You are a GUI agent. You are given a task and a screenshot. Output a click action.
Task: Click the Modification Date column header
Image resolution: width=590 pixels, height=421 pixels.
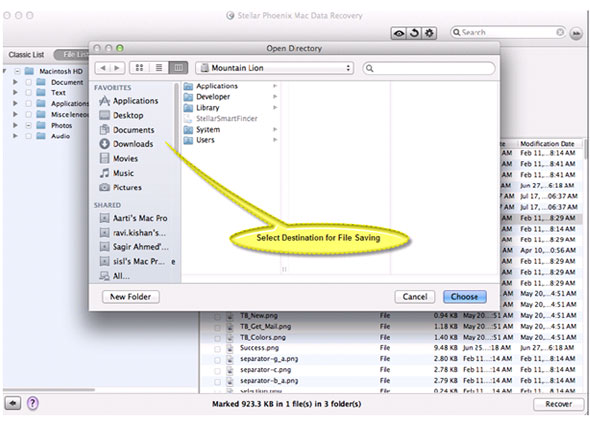pos(547,144)
